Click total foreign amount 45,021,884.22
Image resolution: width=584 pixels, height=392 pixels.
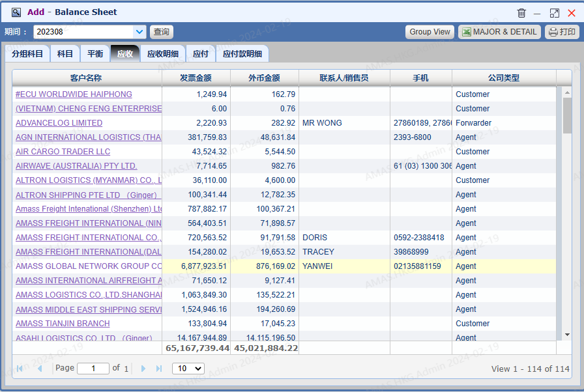[x=266, y=348]
